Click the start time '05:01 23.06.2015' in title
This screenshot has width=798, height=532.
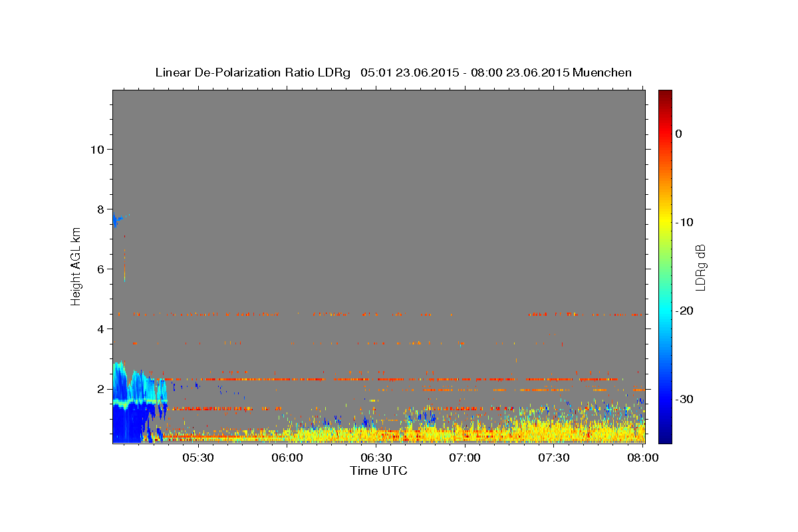(410, 72)
